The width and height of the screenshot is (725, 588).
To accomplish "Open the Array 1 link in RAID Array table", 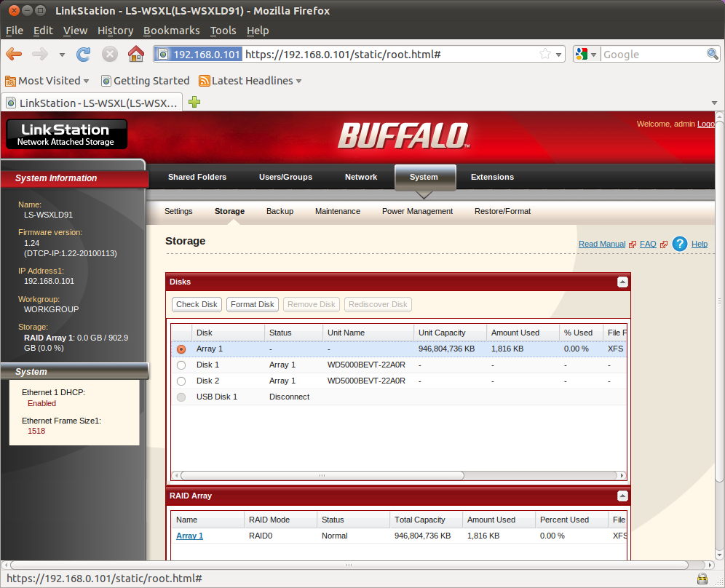I will click(x=189, y=536).
